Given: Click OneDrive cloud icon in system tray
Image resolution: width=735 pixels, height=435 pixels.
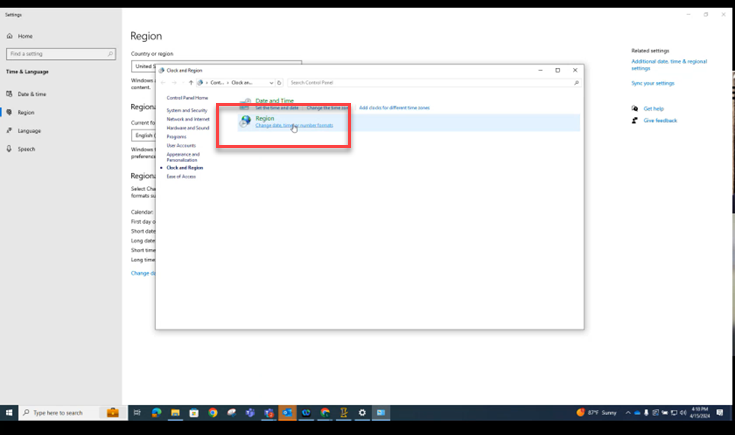Looking at the screenshot, I should 637,413.
